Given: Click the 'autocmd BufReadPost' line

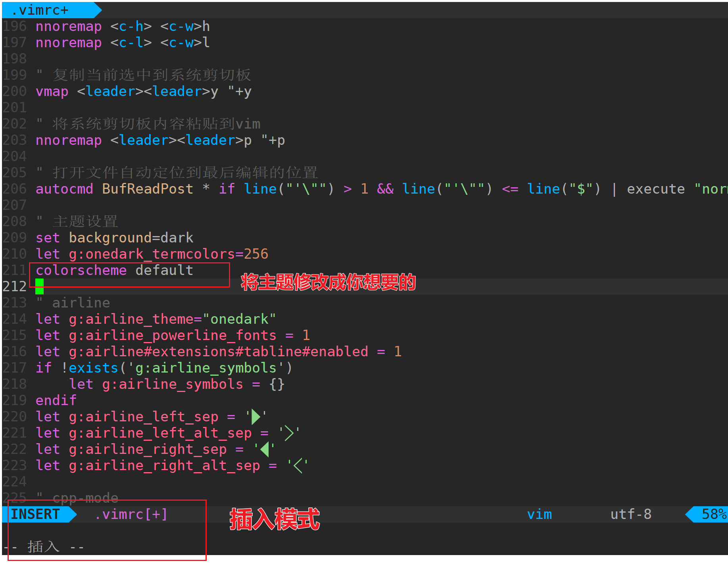Looking at the screenshot, I should 381,189.
